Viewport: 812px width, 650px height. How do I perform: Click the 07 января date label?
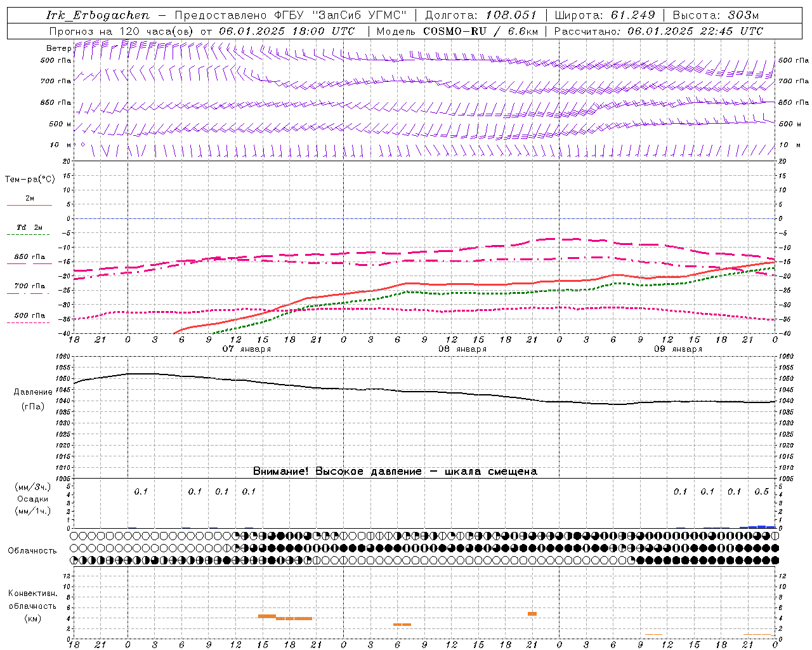pyautogui.click(x=247, y=349)
